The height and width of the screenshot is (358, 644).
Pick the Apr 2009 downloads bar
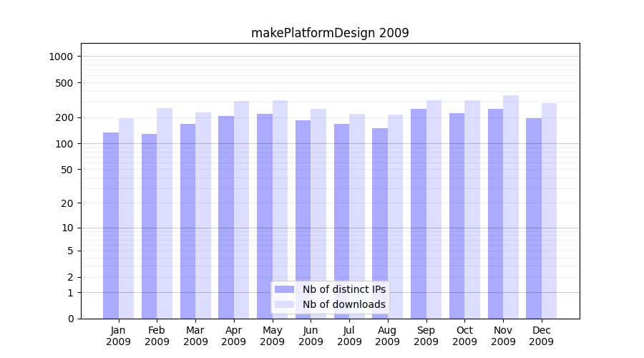click(242, 210)
